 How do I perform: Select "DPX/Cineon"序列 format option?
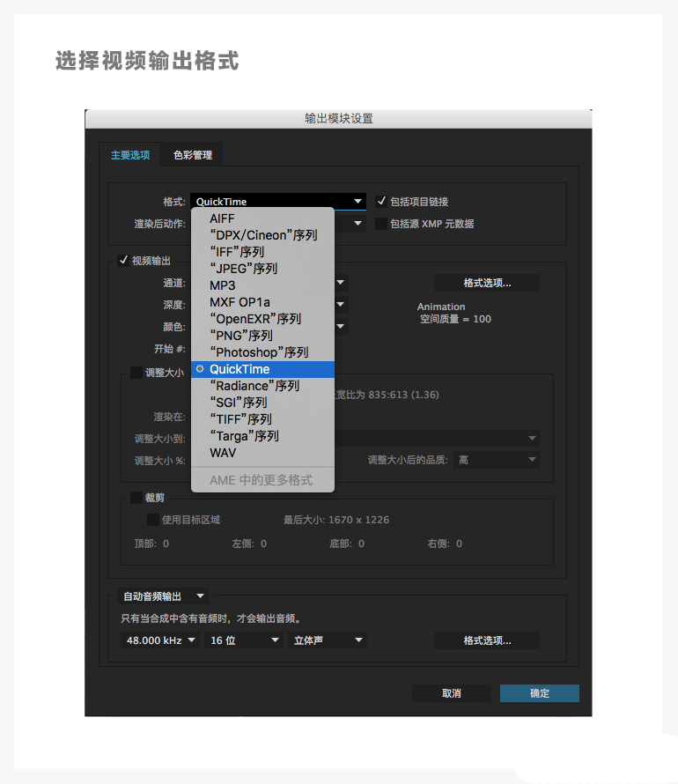262,235
